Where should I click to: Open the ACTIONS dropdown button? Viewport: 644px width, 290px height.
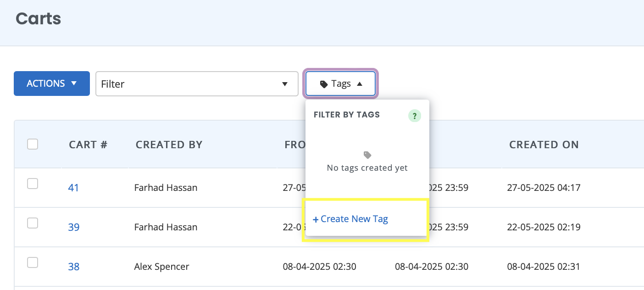tap(52, 84)
